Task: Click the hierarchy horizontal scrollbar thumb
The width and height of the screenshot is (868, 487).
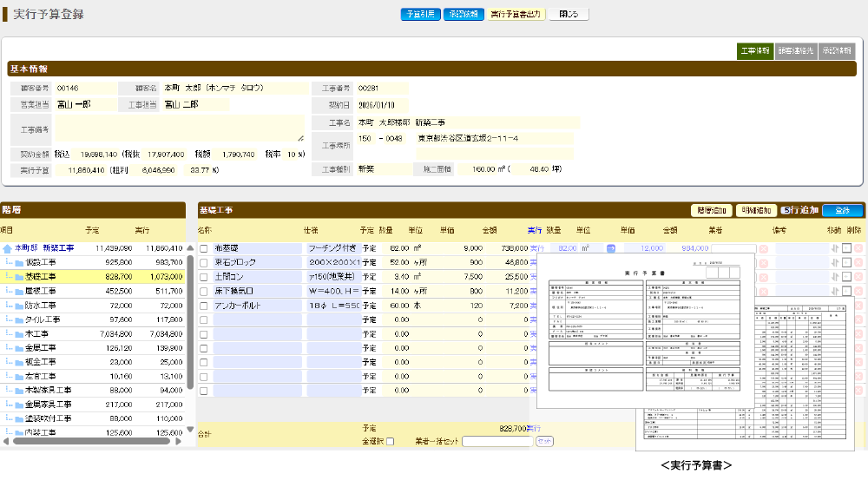Action: pos(91,442)
